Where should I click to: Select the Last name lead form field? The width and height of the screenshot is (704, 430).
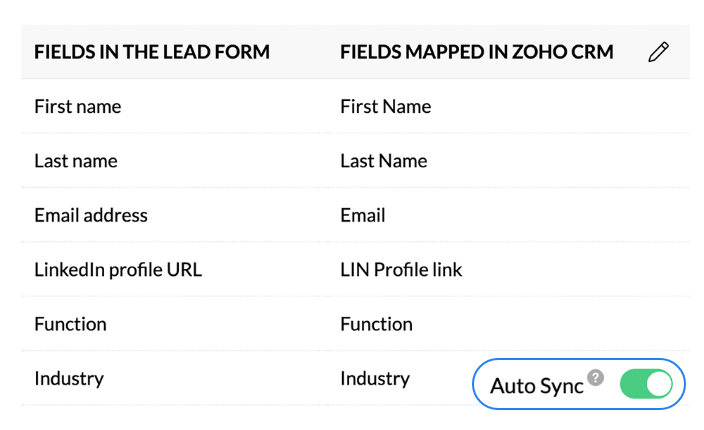coord(76,161)
